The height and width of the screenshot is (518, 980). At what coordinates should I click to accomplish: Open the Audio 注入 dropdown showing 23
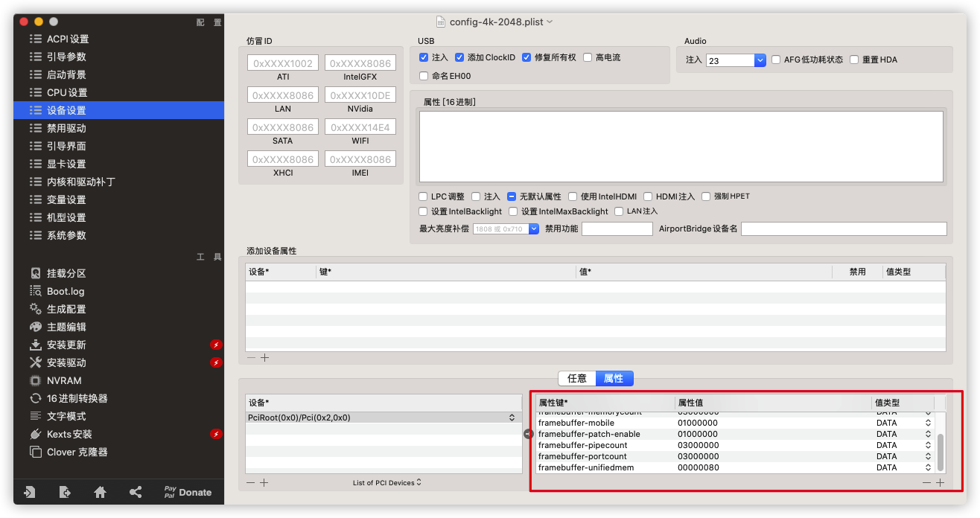tap(760, 60)
